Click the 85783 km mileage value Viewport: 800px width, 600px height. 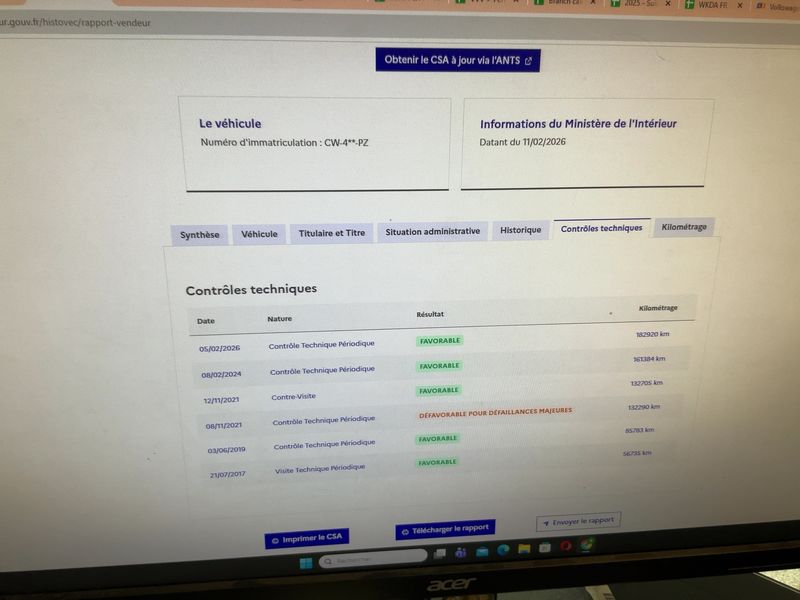pyautogui.click(x=639, y=431)
